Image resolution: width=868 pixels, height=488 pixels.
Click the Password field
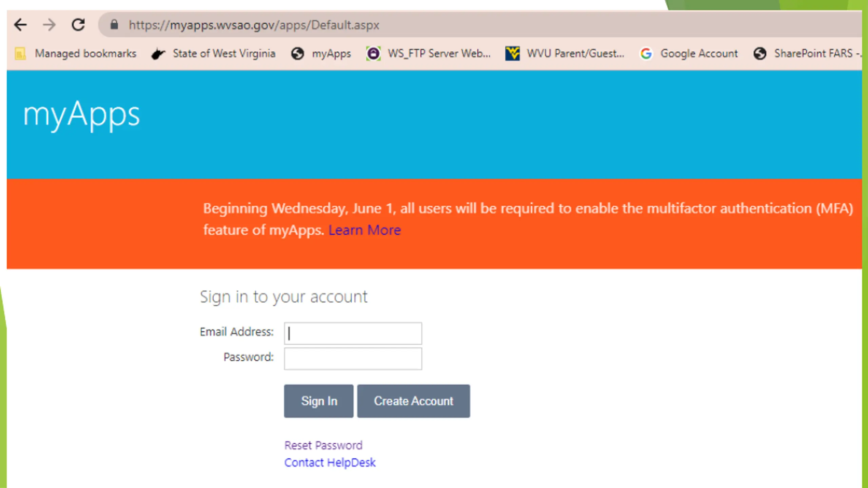pos(353,359)
